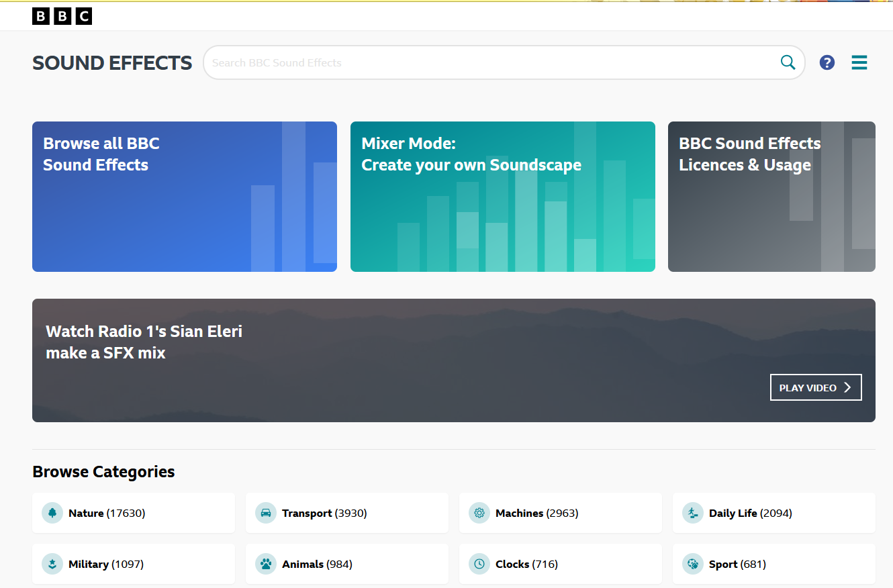
Task: Click the Sport category ball icon
Action: click(x=693, y=564)
